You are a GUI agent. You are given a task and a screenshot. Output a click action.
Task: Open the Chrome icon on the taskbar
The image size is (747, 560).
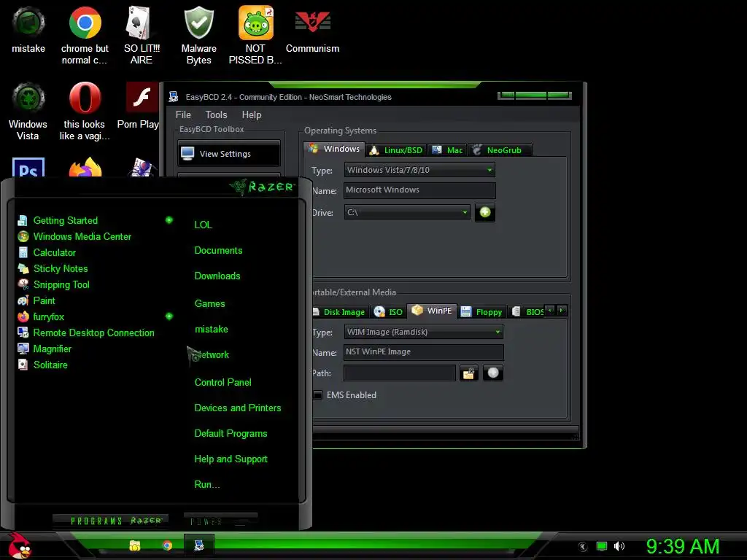pos(167,545)
